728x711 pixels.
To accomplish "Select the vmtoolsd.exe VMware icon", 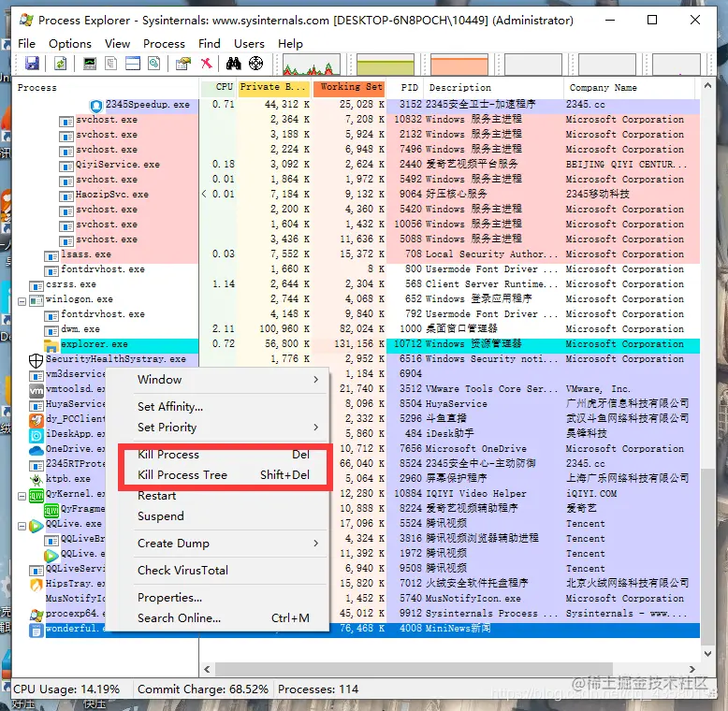I will [x=36, y=390].
